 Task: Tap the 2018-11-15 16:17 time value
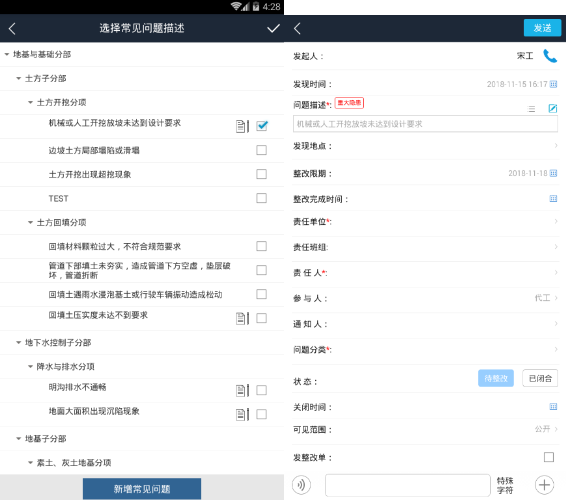pos(517,84)
